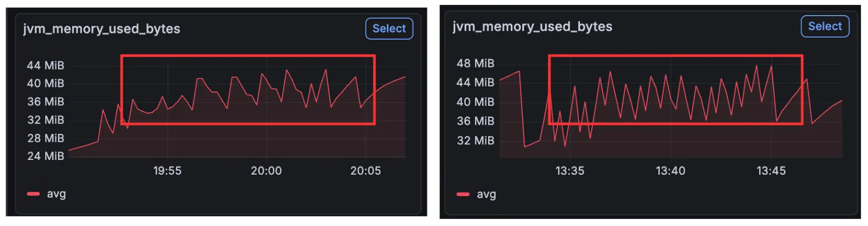This screenshot has height=226, width=868.
Task: Click Select button on the 13:35–13:45 panel
Action: pos(824,26)
